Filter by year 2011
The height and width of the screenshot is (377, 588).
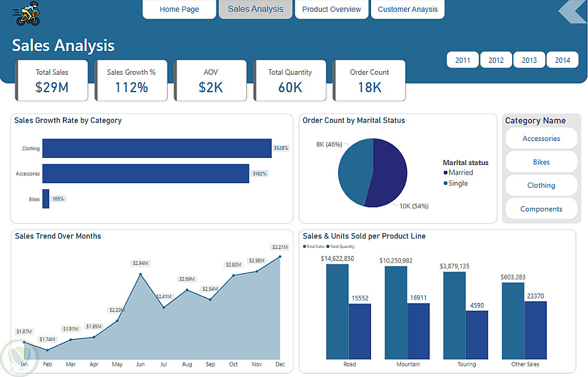click(x=463, y=60)
